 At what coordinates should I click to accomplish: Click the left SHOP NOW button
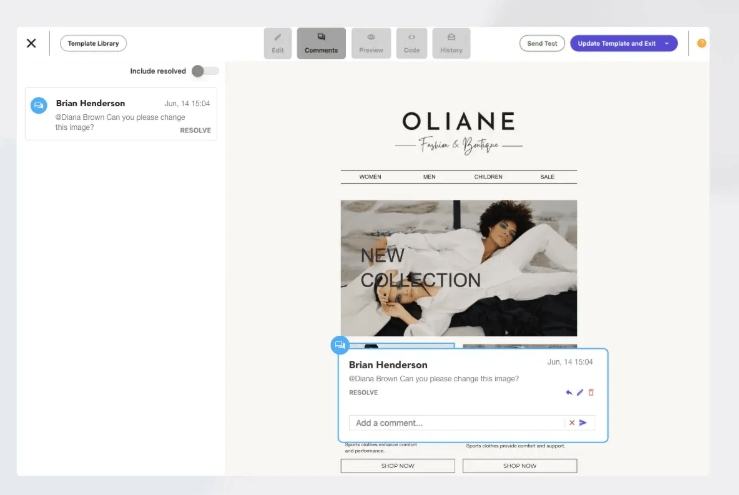(x=397, y=466)
